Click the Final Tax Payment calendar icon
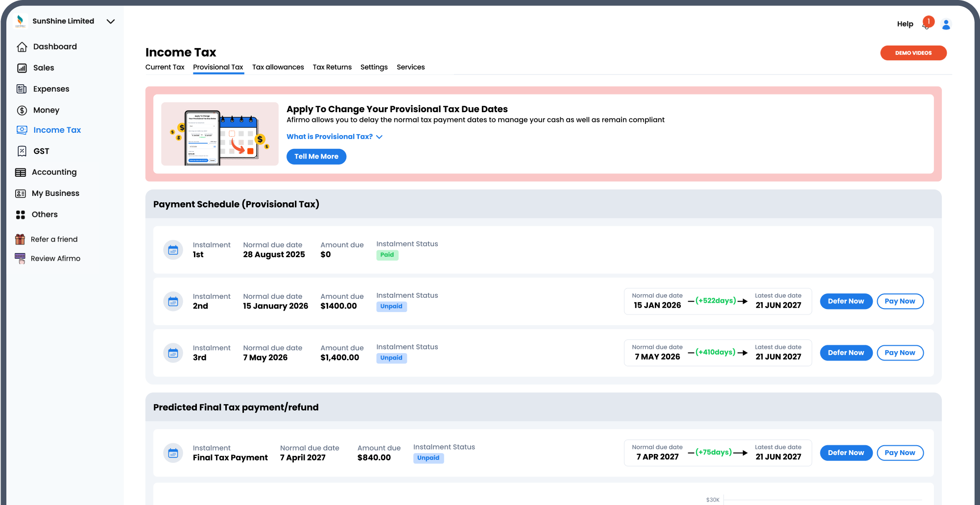Viewport: 980px width, 505px height. [173, 453]
